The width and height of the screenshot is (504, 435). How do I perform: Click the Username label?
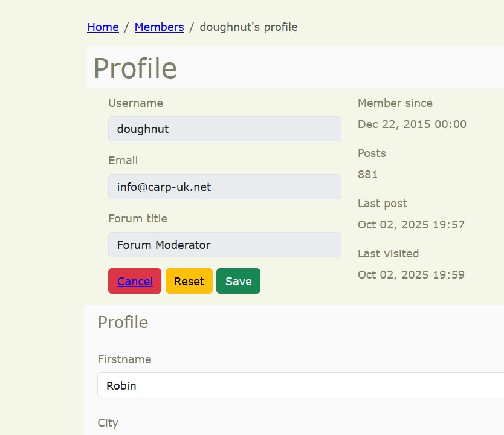pyautogui.click(x=135, y=103)
